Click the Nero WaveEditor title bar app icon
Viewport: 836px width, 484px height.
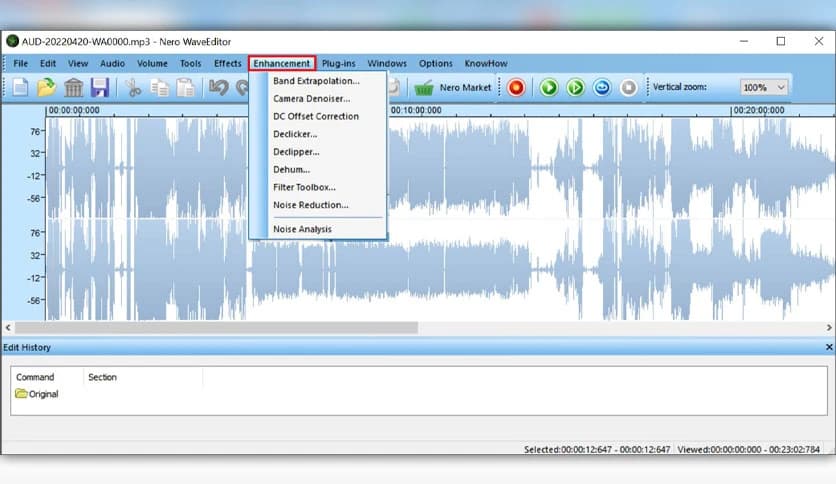pos(12,41)
